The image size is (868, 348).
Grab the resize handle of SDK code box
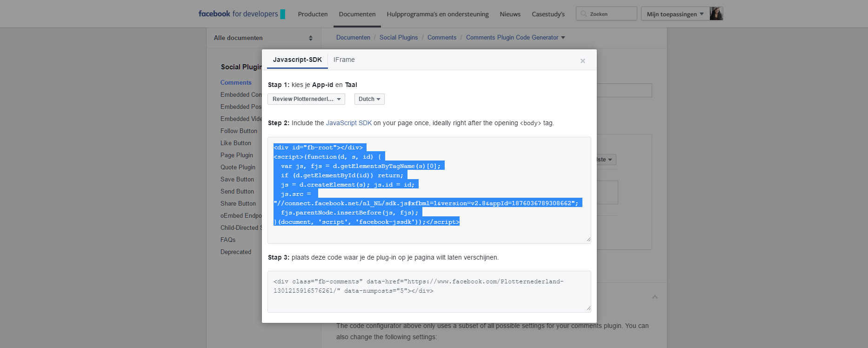(588, 240)
